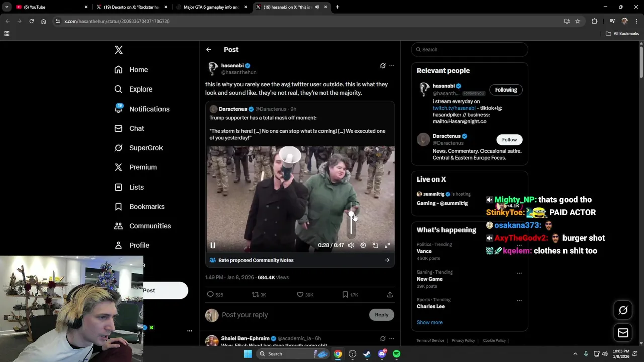
Task: Click the browser home button
Action: (43, 21)
